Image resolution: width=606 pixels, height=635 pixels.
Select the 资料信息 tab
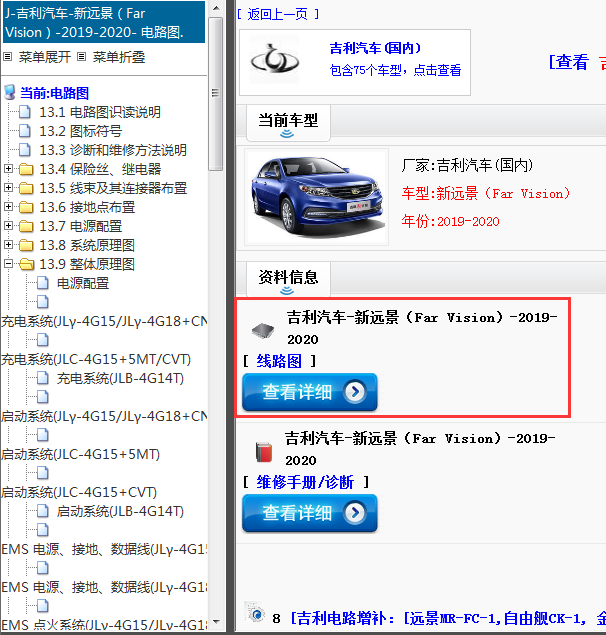(288, 280)
